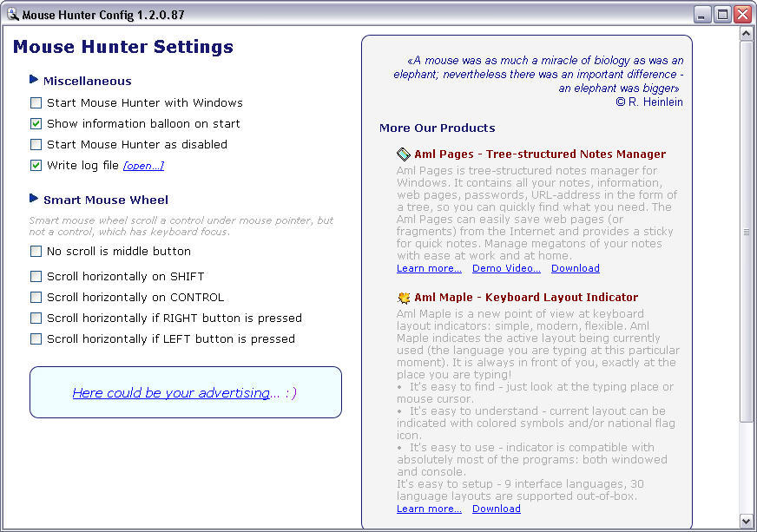
Task: Click the Aml Maple leaf icon
Action: [x=403, y=298]
